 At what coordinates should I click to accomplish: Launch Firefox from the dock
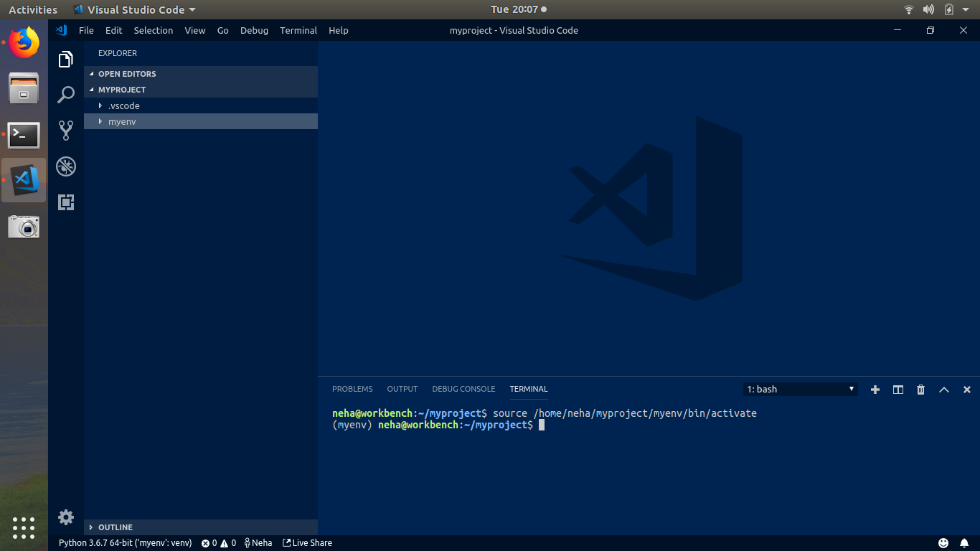click(23, 43)
